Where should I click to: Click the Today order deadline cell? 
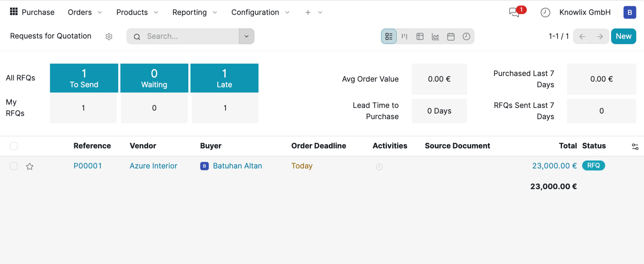[x=302, y=166]
